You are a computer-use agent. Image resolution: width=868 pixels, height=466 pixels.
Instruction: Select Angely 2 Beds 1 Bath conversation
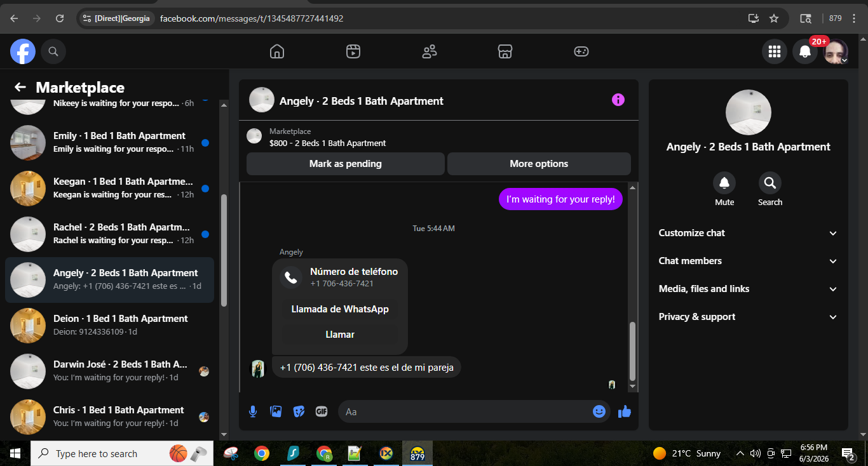109,280
